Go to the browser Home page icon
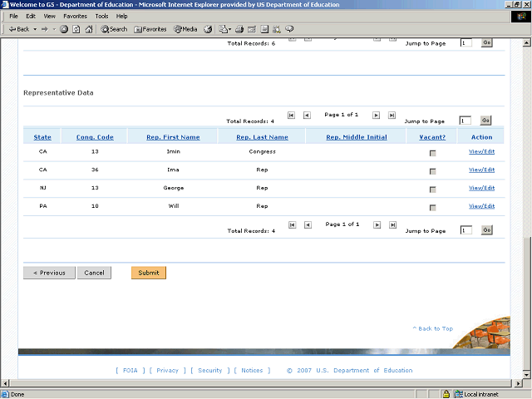 click(89, 29)
